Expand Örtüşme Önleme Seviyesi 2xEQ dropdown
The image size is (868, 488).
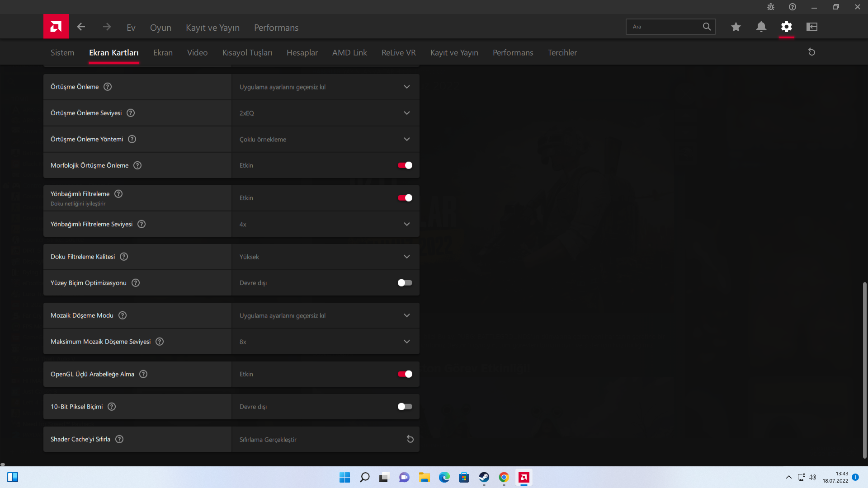click(x=325, y=113)
